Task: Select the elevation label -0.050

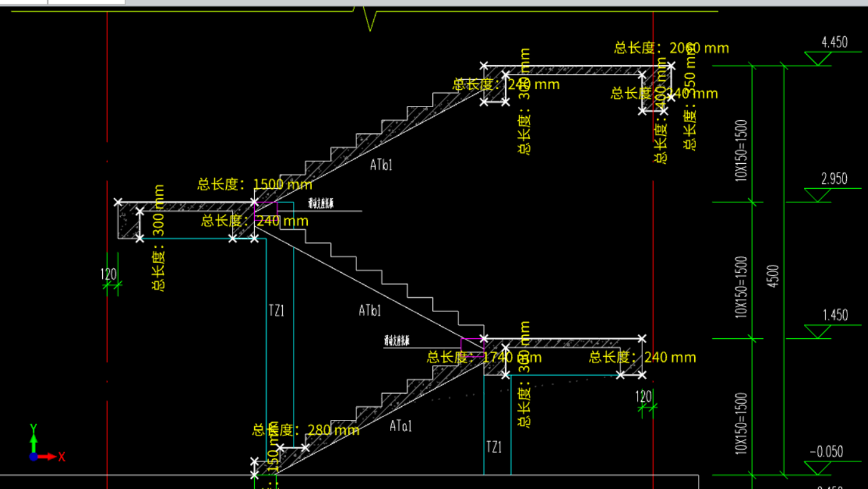Action: pos(826,452)
